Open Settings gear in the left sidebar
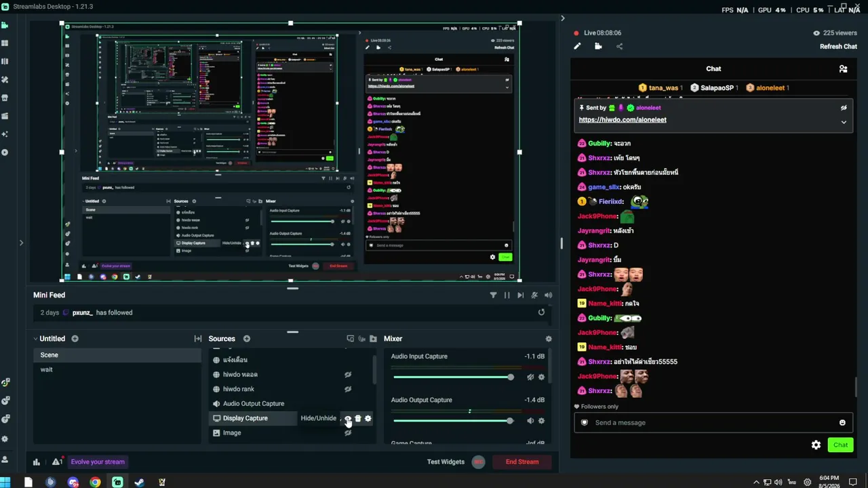 coord(5,439)
